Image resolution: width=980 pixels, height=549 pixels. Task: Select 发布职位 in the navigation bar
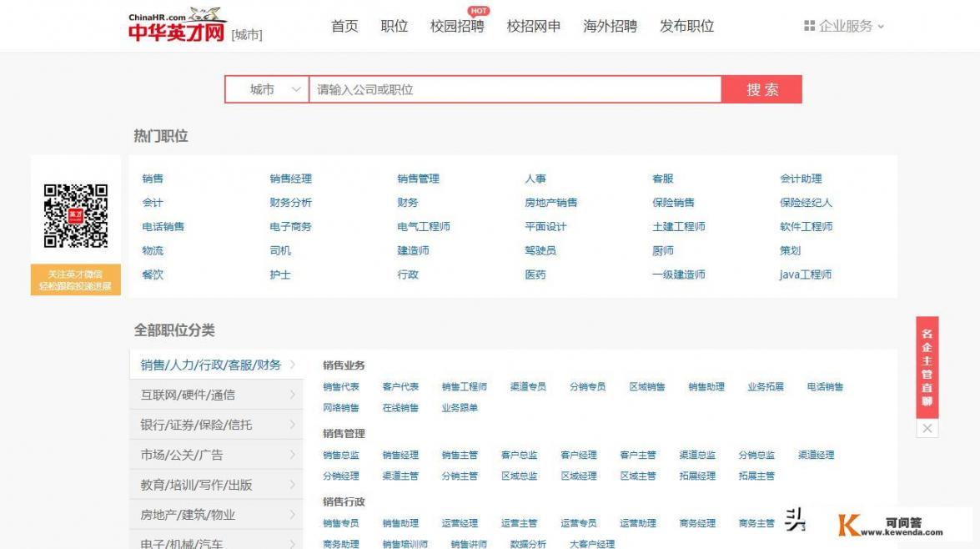(688, 26)
